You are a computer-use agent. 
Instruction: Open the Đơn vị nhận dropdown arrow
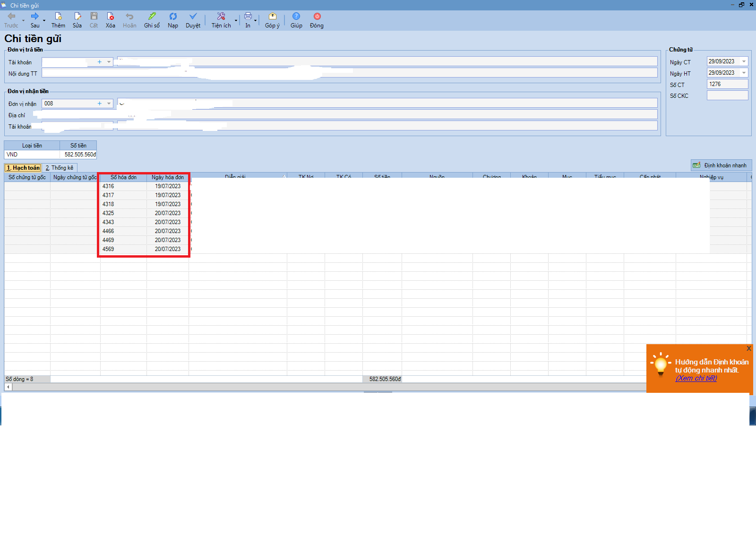coord(109,103)
